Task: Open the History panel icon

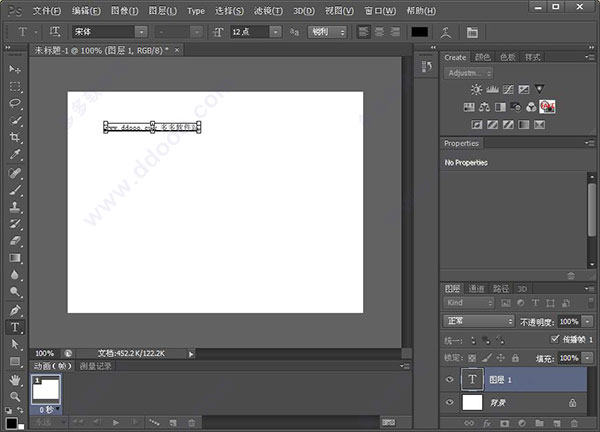Action: [427, 66]
